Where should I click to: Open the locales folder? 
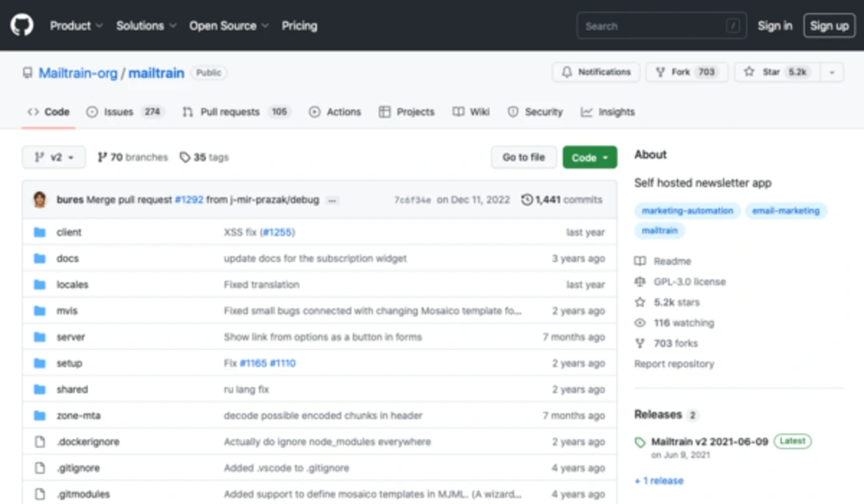72,285
